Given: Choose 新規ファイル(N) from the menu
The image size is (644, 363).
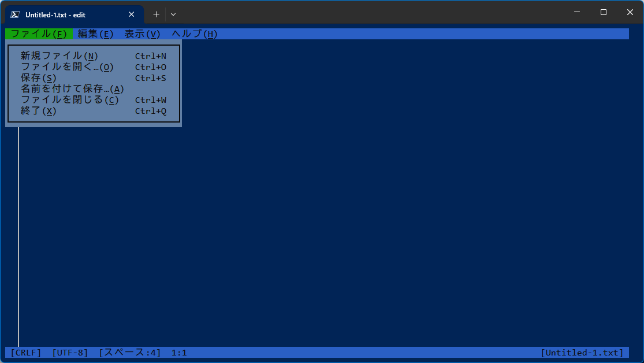Looking at the screenshot, I should click(x=94, y=56).
